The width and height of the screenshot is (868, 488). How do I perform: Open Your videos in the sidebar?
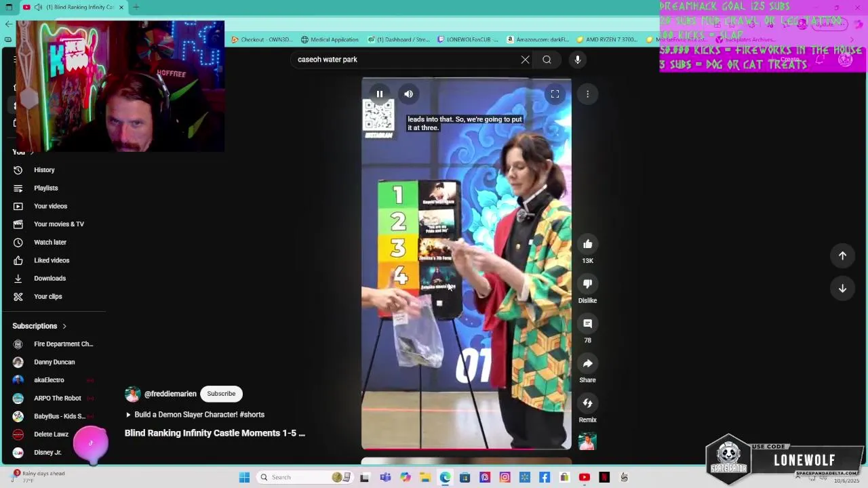click(51, 206)
